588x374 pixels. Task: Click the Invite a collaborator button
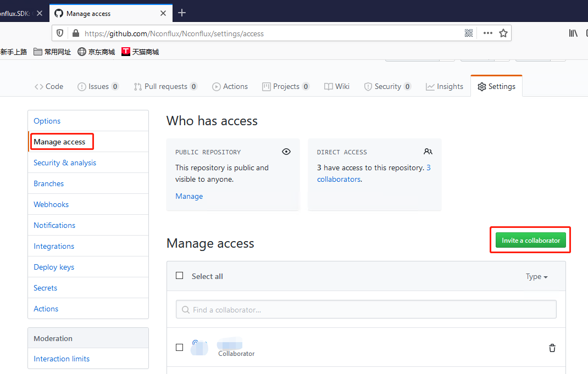click(530, 240)
